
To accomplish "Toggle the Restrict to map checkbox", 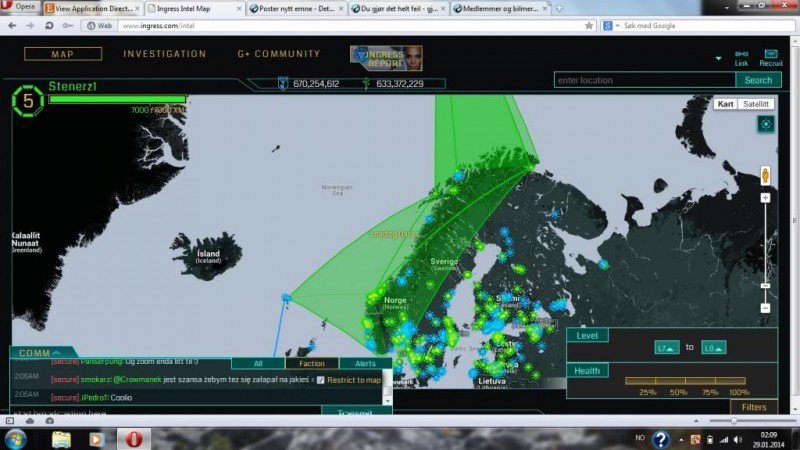I will 320,380.
